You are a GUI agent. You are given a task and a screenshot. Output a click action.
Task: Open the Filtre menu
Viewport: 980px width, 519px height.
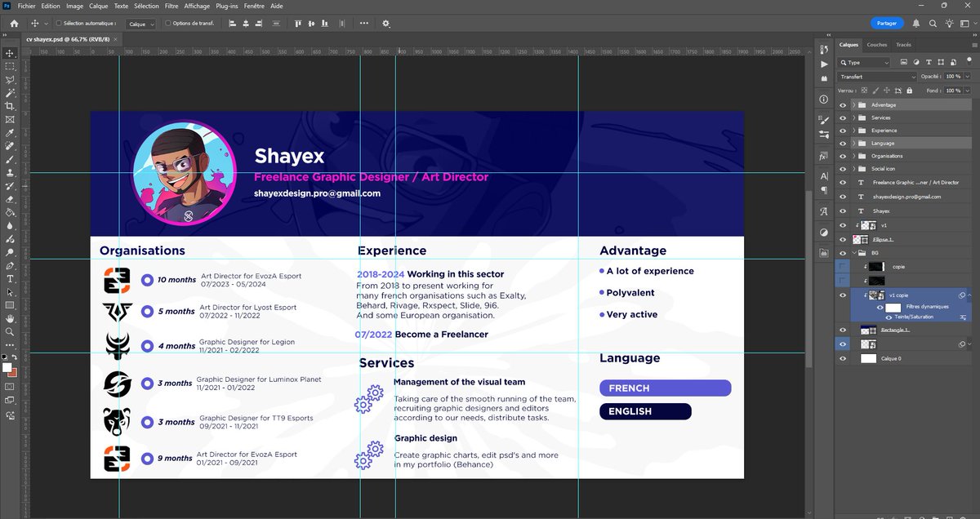click(x=171, y=6)
